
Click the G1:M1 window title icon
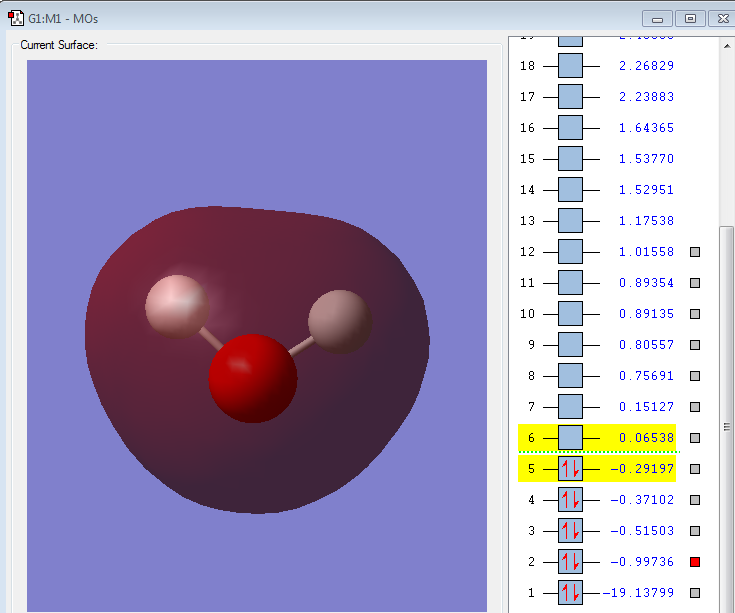(16, 18)
